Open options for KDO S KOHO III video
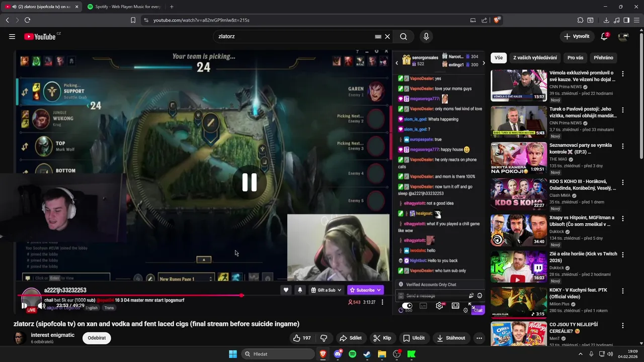The height and width of the screenshot is (362, 644). 622,183
